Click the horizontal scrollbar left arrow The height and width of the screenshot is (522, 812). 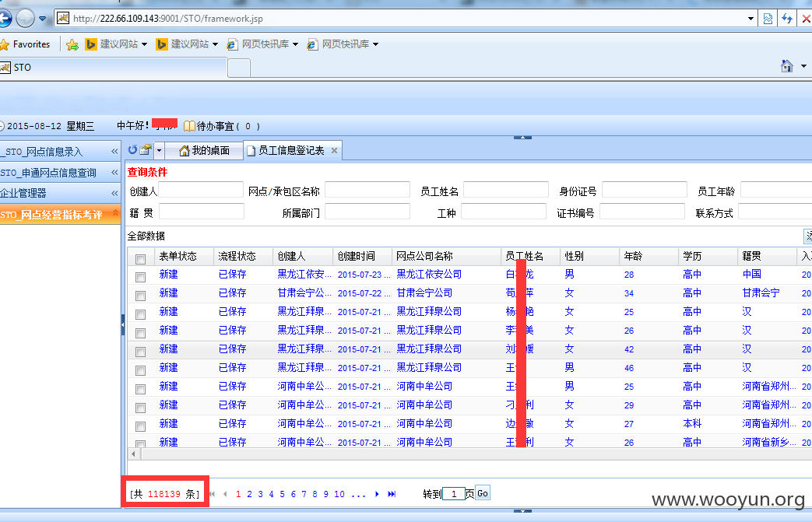point(134,454)
